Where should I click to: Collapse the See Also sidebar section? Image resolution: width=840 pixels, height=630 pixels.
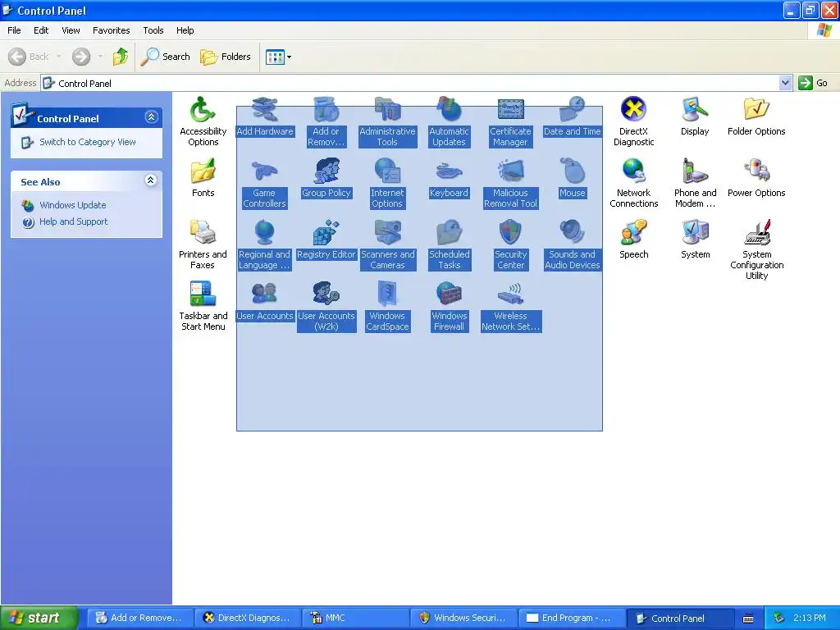coord(151,180)
